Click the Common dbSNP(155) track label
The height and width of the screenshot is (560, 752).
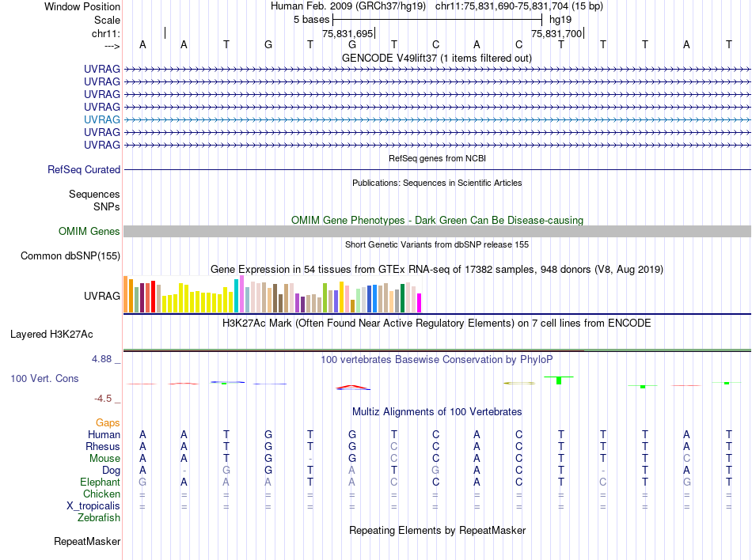tap(70, 255)
